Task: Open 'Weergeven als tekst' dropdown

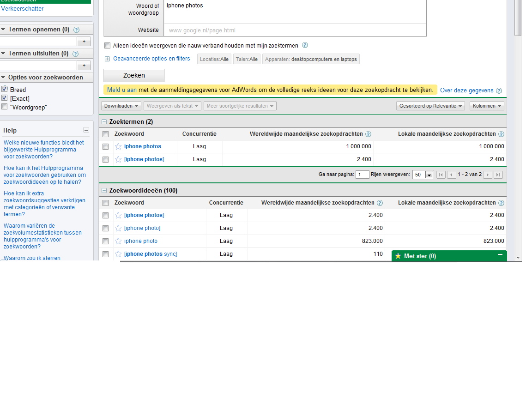Action: pos(172,106)
